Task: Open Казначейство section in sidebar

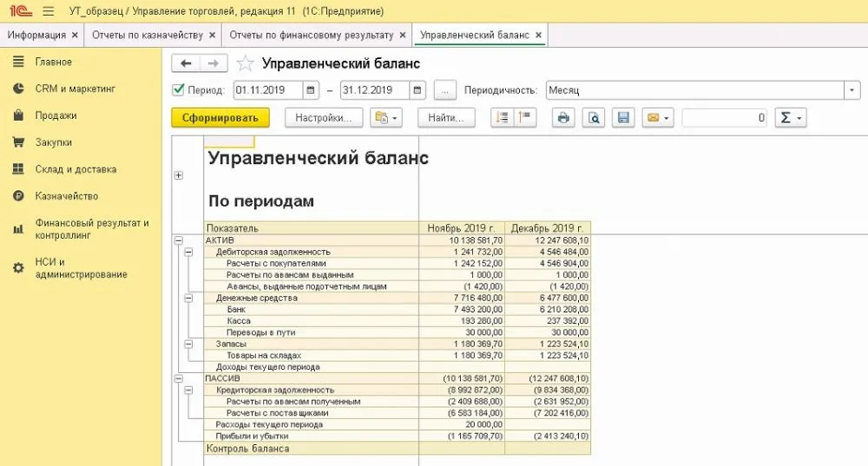Action: [x=67, y=196]
